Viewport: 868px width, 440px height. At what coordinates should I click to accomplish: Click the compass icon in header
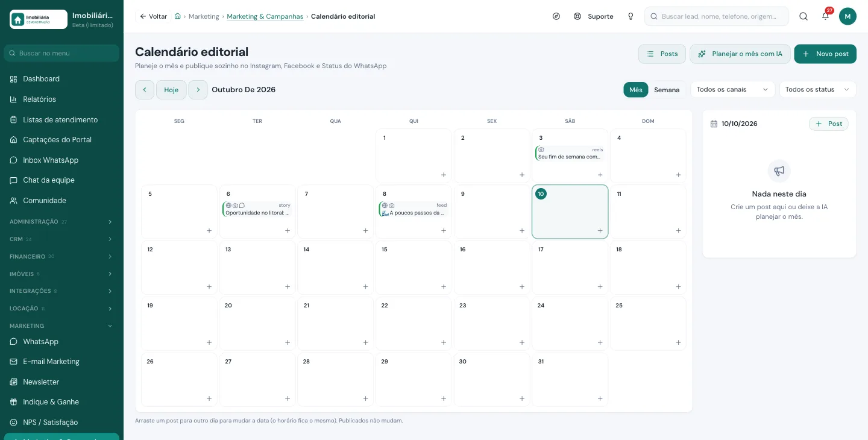556,16
